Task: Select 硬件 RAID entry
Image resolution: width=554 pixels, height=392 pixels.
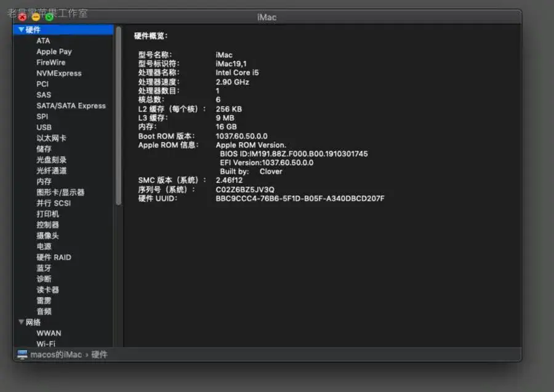Action: point(54,257)
